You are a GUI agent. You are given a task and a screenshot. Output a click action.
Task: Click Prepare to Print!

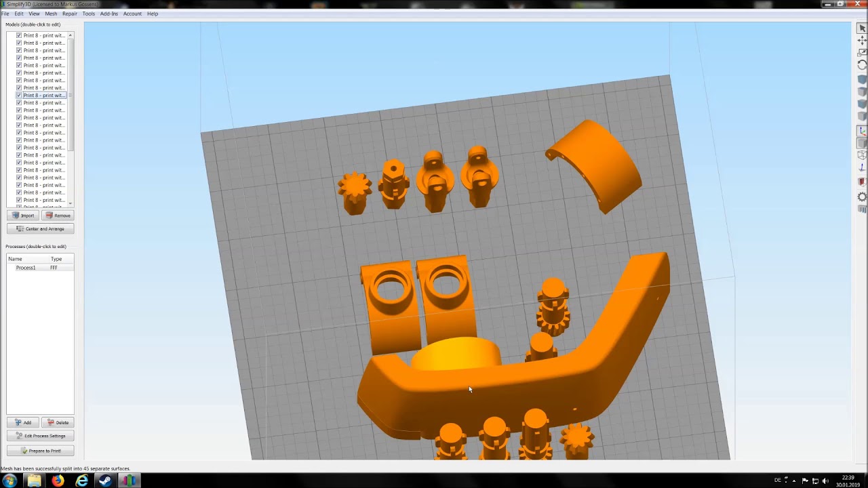40,451
